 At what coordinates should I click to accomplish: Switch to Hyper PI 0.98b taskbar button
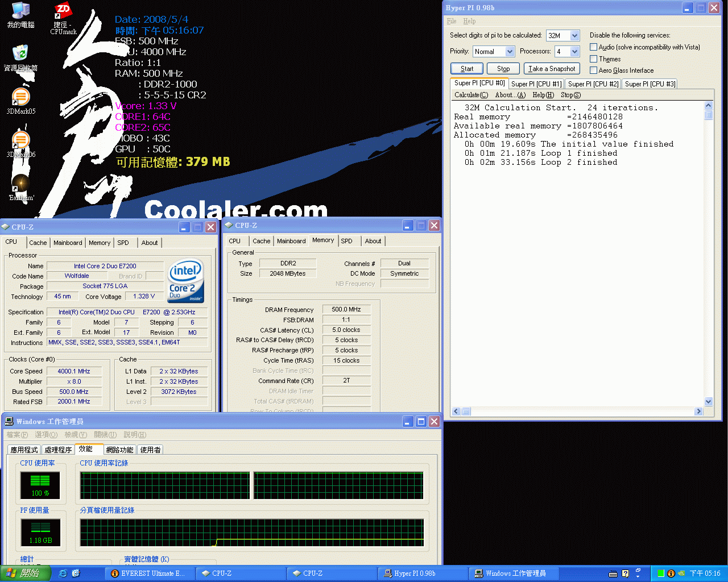point(423,573)
